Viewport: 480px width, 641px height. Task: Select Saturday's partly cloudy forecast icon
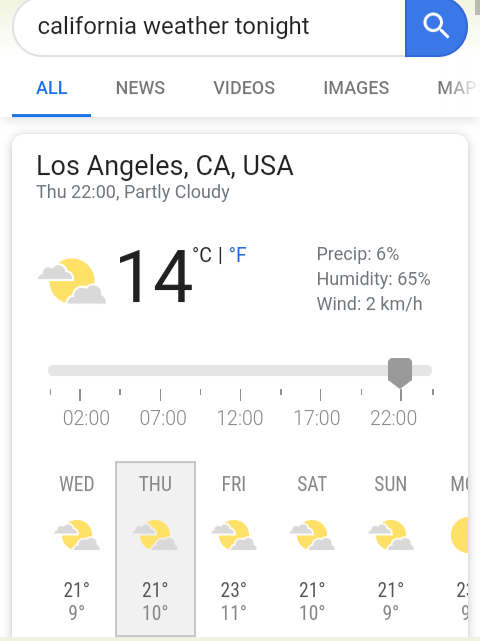click(x=312, y=535)
